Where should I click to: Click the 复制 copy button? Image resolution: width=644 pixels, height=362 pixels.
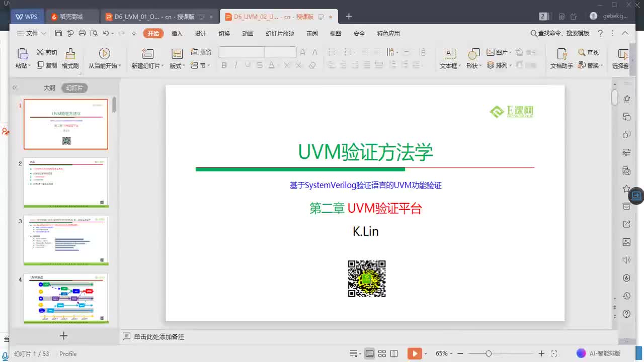click(x=47, y=65)
